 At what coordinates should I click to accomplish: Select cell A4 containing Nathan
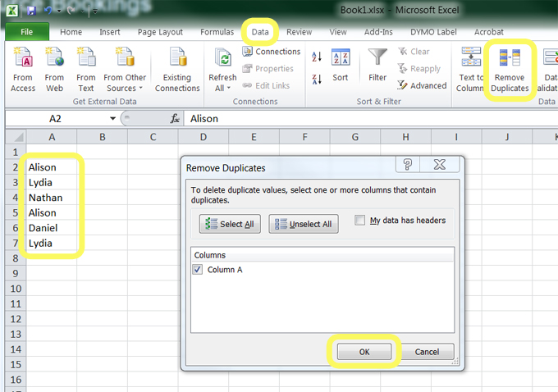(x=51, y=198)
